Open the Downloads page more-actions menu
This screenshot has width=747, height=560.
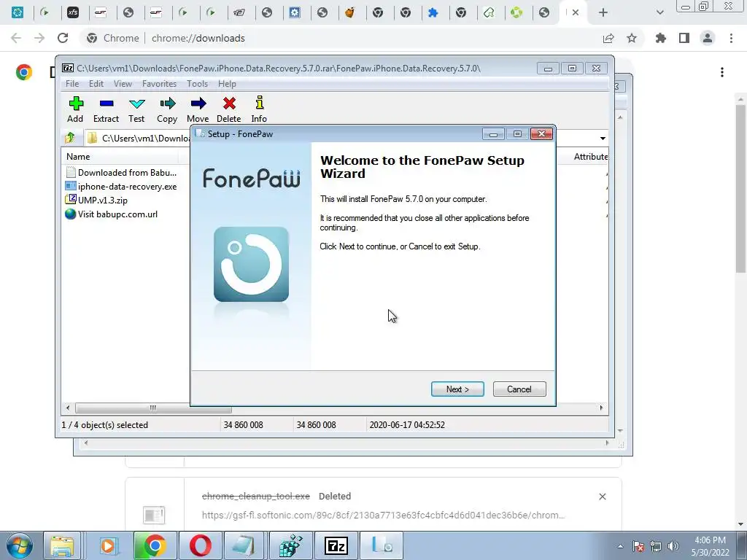click(722, 72)
